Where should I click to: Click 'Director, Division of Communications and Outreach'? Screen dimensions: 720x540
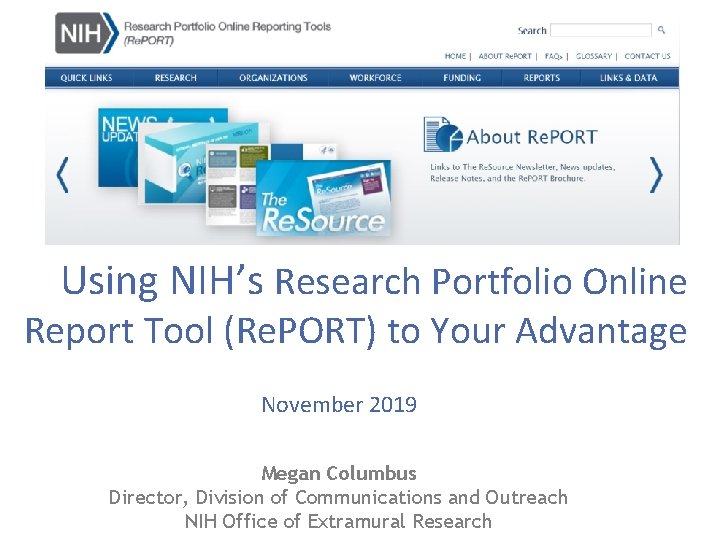338,498
